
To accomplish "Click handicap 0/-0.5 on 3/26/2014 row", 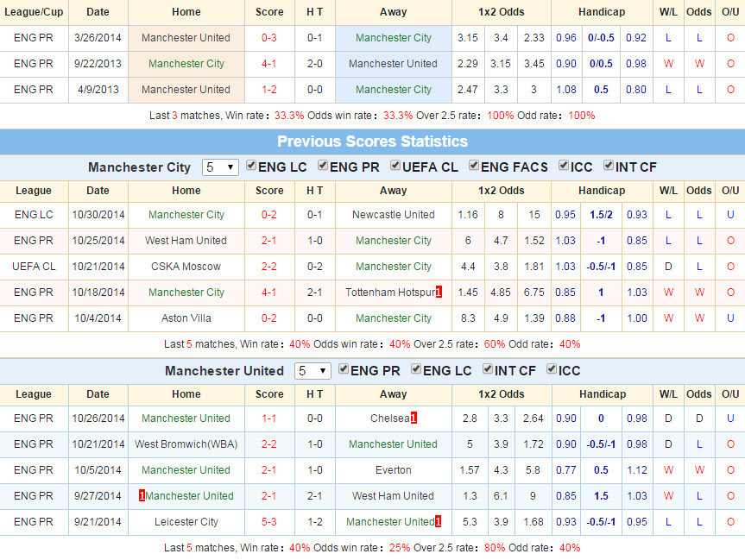I will point(601,38).
